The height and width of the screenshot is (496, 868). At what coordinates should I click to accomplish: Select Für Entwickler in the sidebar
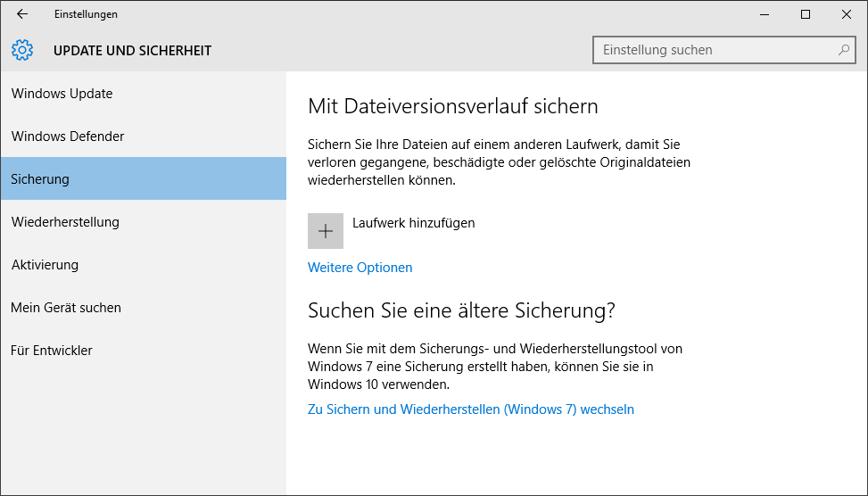144,351
